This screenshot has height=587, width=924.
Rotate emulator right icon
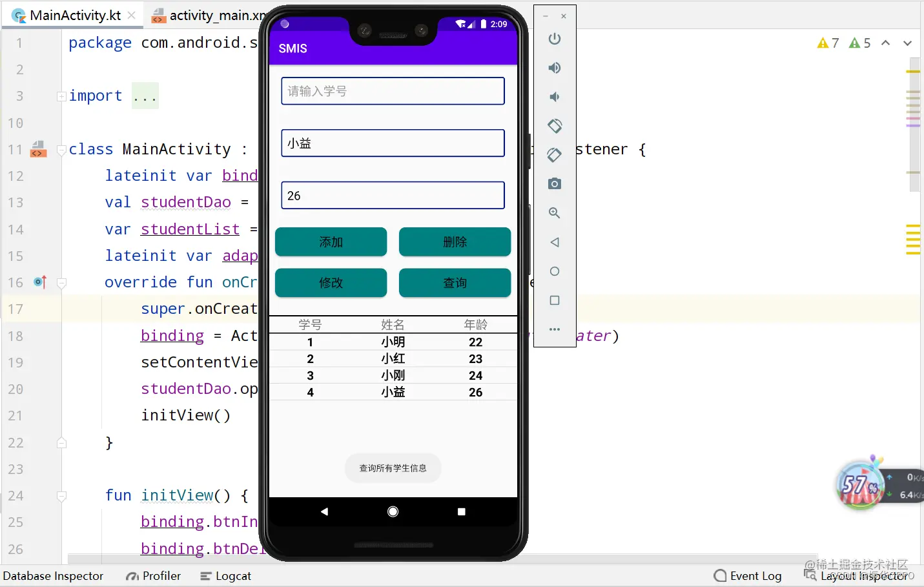pos(554,155)
